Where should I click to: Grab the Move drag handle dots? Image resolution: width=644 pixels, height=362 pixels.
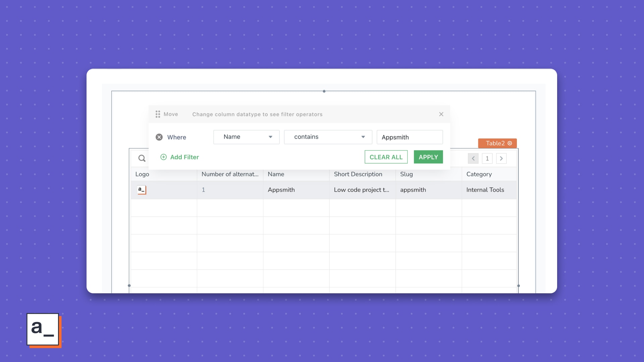pos(158,114)
